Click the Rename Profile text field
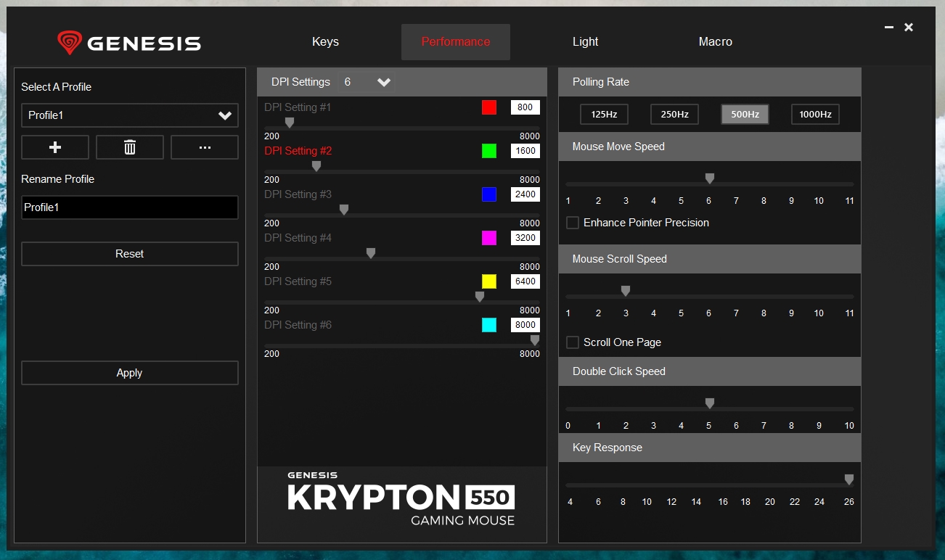The image size is (945, 560). coord(130,207)
